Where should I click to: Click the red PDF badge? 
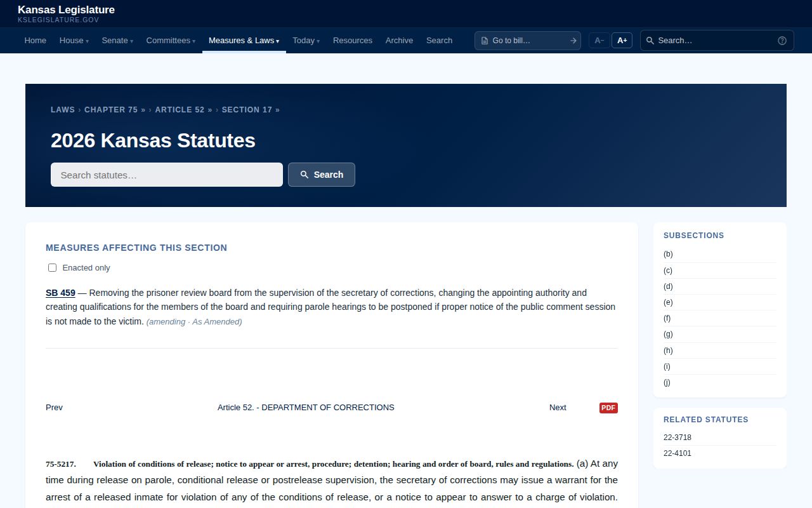(608, 408)
